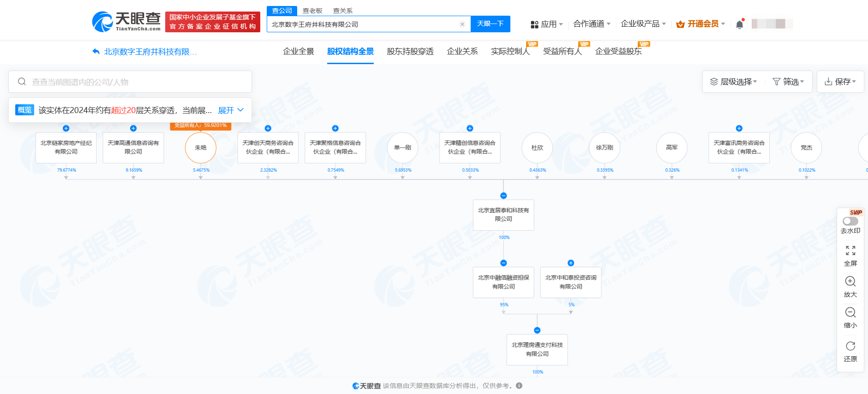Click the 天眼一下 search button
This screenshot has height=394, width=868.
(x=490, y=24)
